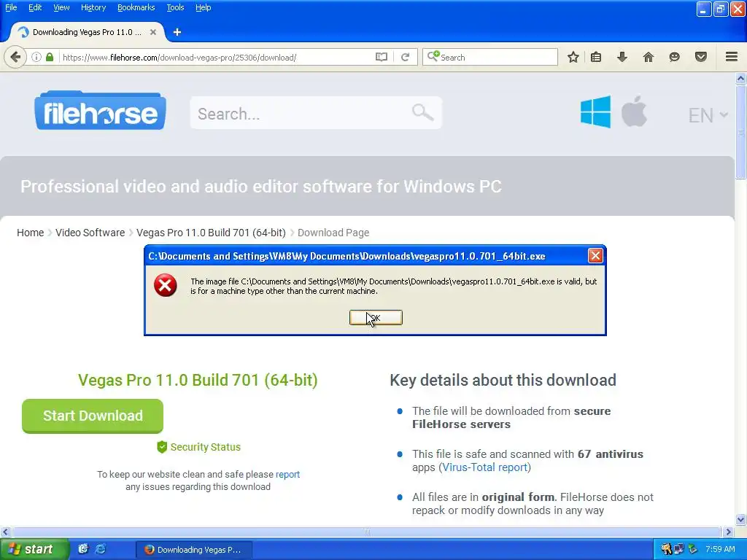The height and width of the screenshot is (560, 747).
Task: Open the Help menu
Action: pyautogui.click(x=203, y=7)
